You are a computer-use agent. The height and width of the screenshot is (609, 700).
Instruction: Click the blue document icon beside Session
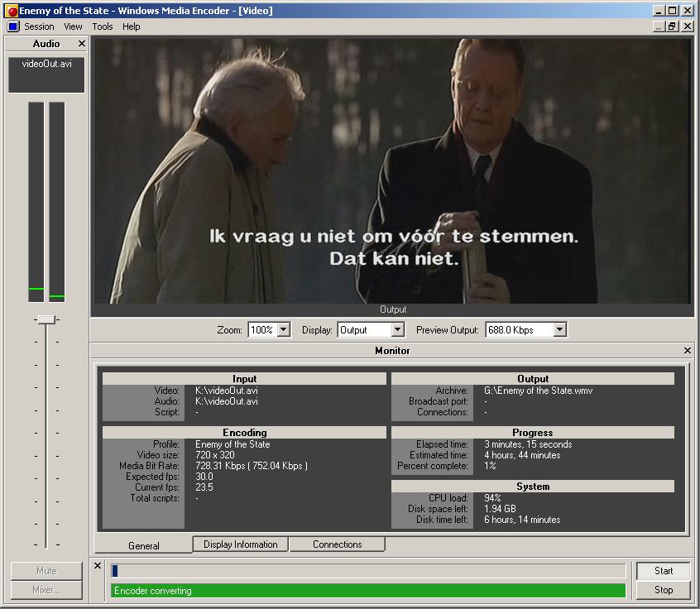[13, 26]
